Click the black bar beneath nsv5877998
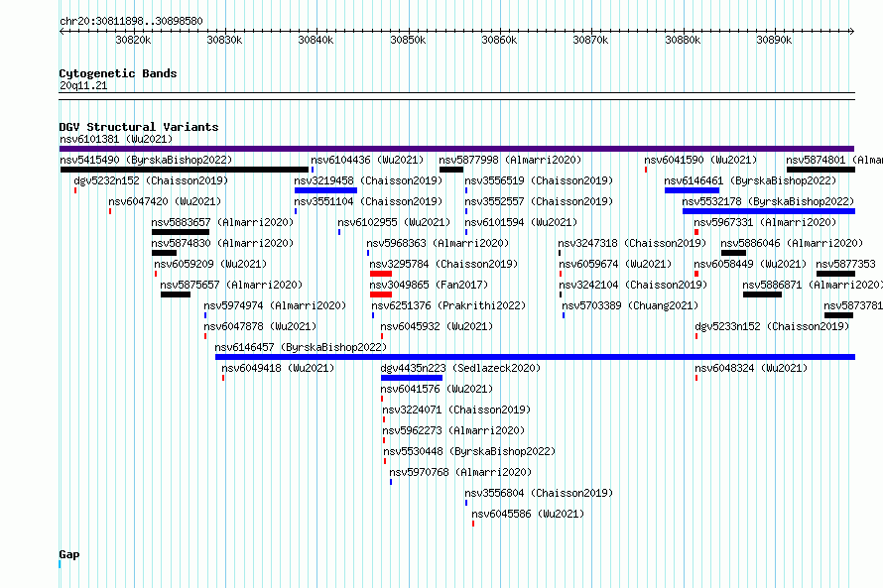The width and height of the screenshot is (883, 588). tap(451, 170)
